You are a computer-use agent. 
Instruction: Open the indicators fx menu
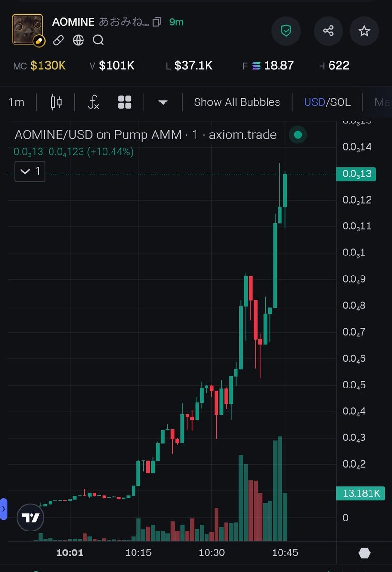pos(93,102)
